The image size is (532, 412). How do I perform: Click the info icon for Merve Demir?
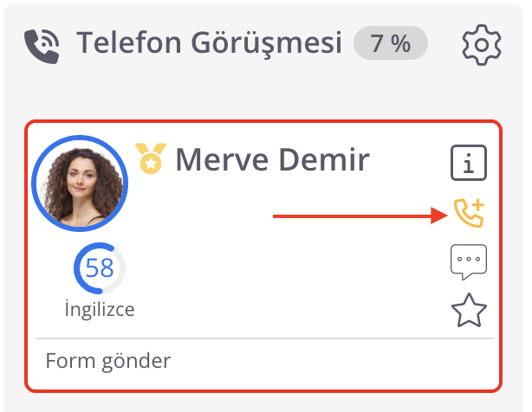[469, 163]
